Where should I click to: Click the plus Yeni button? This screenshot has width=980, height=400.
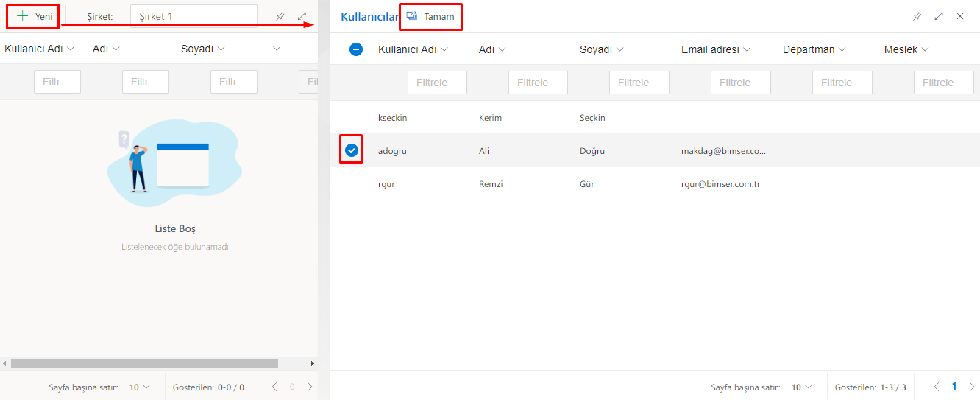point(34,16)
